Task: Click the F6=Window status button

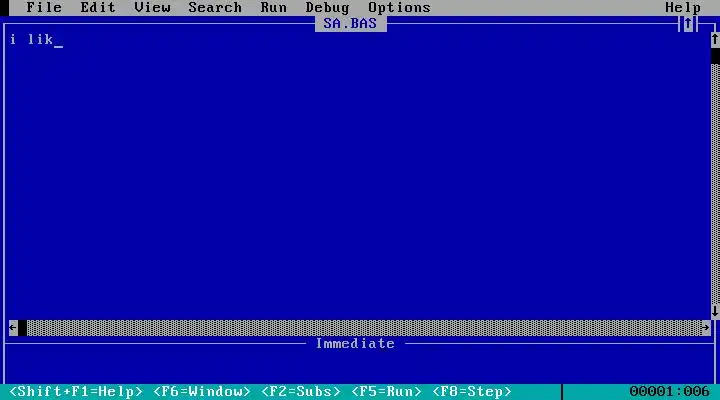Action: pos(202,392)
